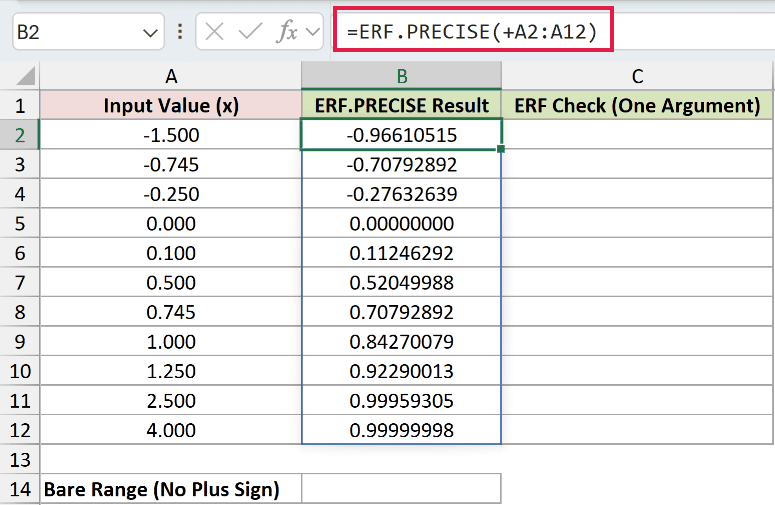This screenshot has height=505, width=775.
Task: Select result cell 0.52049988
Action: pyautogui.click(x=401, y=282)
